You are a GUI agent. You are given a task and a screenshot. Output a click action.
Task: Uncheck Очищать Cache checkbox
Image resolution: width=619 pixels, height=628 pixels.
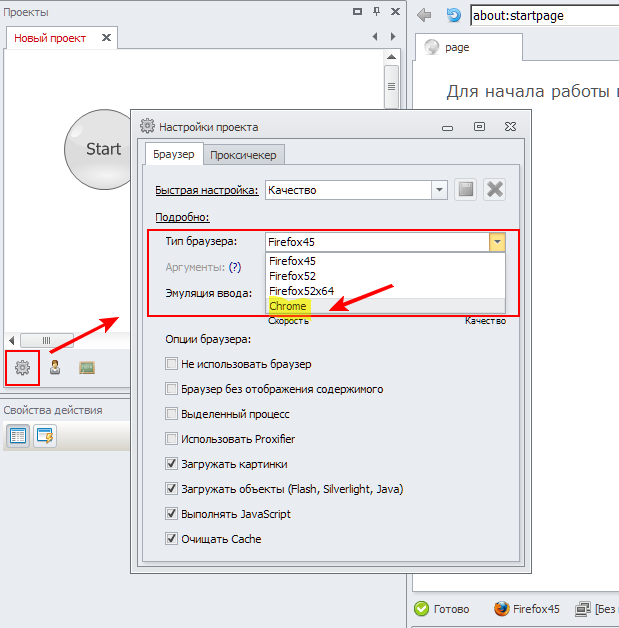tap(171, 538)
